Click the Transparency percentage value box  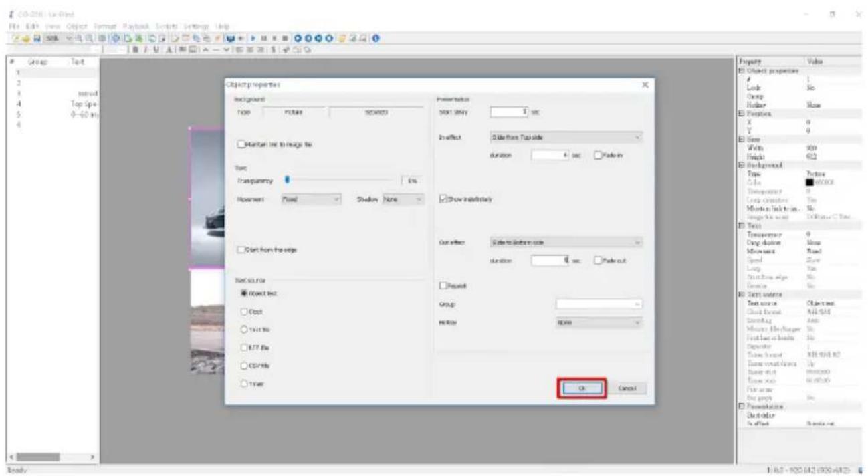click(x=413, y=181)
